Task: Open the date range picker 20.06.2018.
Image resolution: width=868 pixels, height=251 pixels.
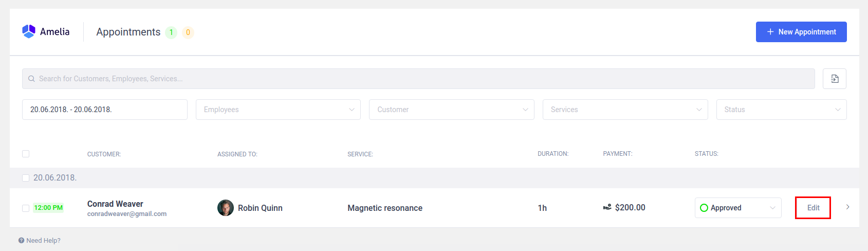Action: [105, 110]
